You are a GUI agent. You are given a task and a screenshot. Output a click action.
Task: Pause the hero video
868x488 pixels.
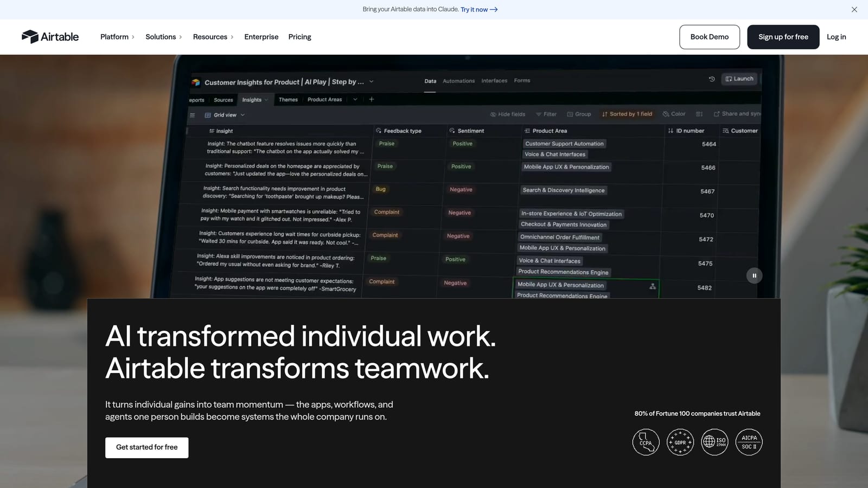[754, 275]
